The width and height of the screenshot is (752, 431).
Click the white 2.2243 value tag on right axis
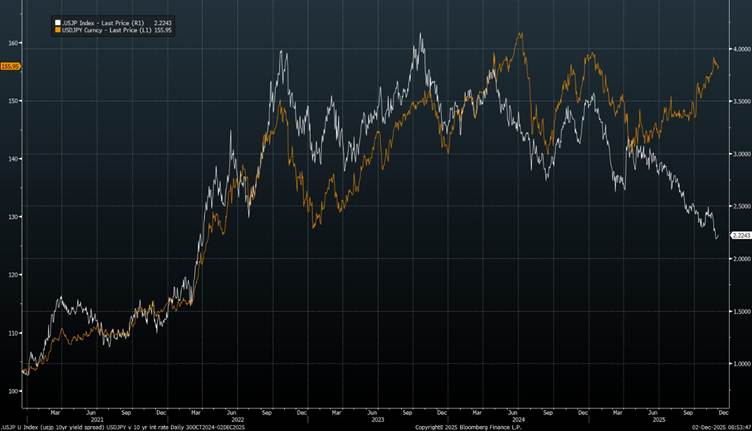741,235
